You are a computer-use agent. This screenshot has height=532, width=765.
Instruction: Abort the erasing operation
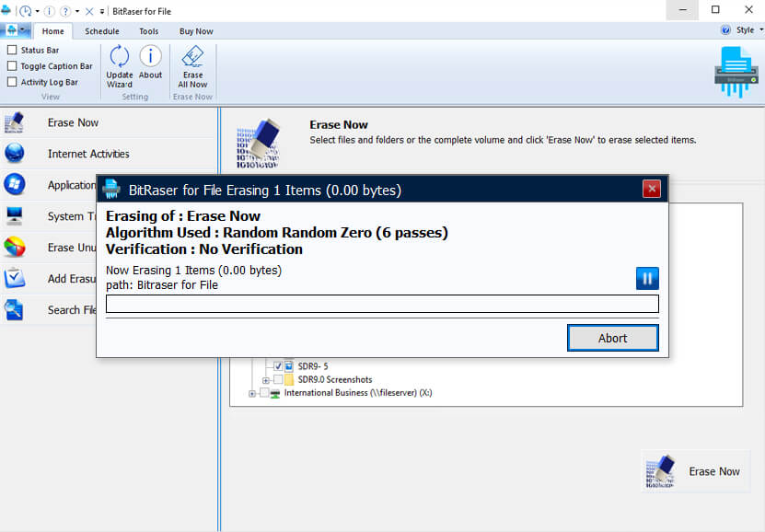[613, 338]
